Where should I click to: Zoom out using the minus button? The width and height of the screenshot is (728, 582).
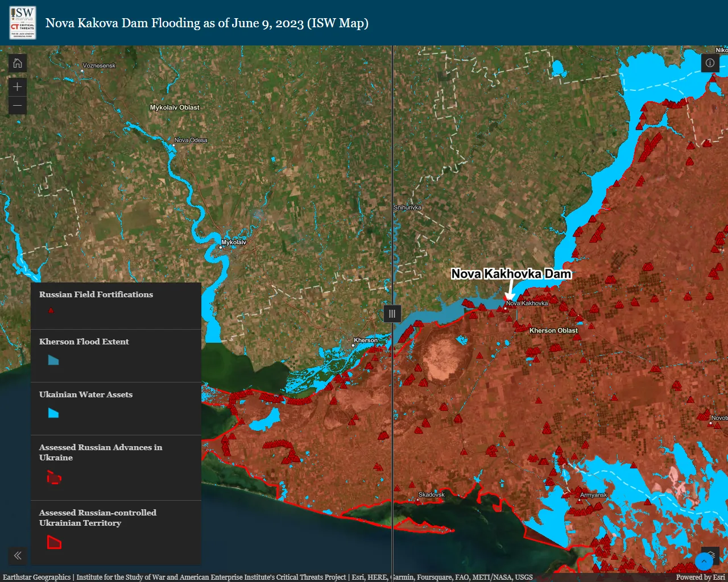coord(18,106)
